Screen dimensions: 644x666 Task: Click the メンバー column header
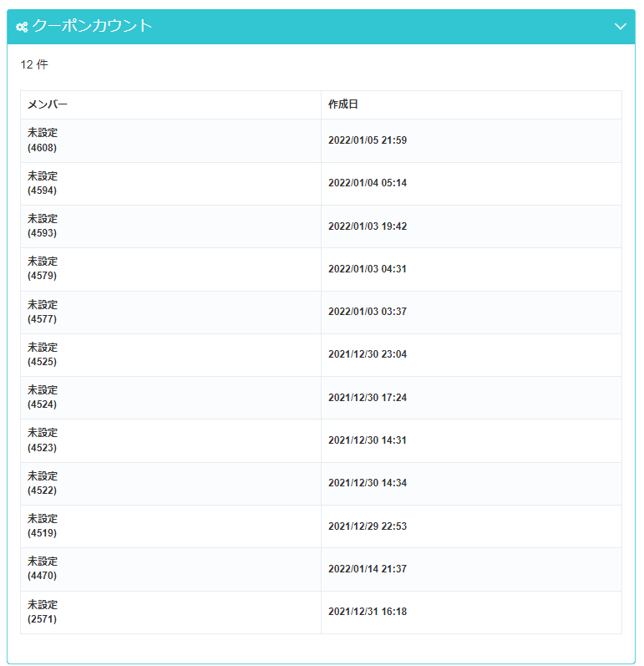[x=48, y=104]
